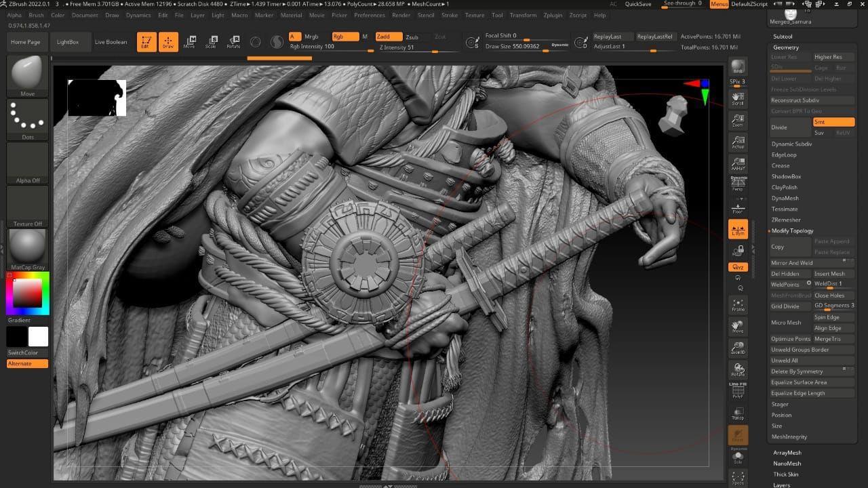This screenshot has width=868, height=488.
Task: Select the Frame view icon
Action: 738,306
